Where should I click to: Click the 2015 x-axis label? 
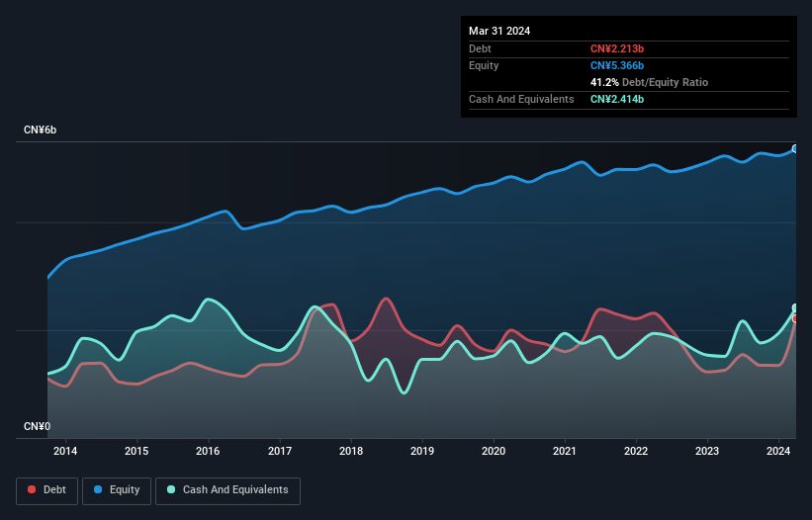(137, 452)
